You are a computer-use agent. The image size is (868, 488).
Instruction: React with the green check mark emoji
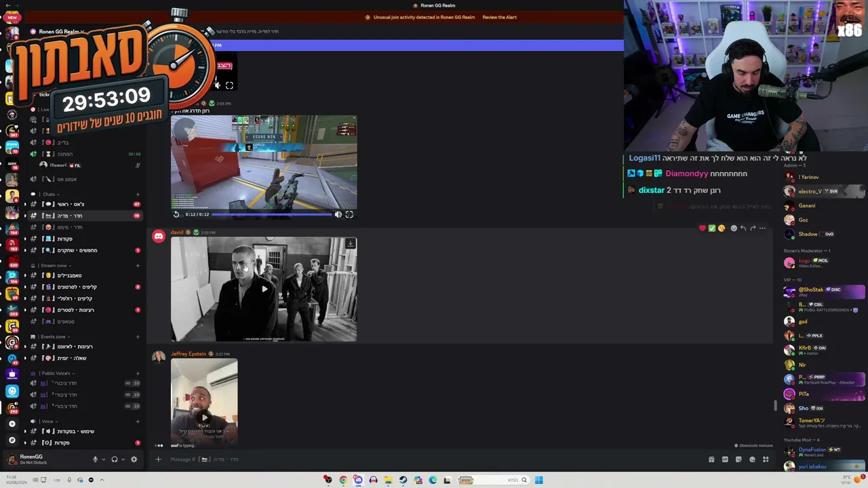(712, 228)
